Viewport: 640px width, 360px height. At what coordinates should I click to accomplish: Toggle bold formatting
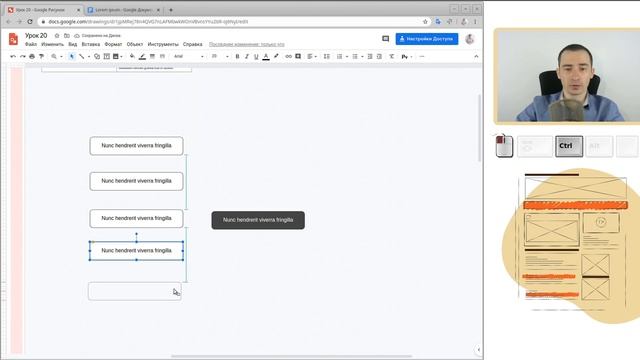tap(237, 57)
